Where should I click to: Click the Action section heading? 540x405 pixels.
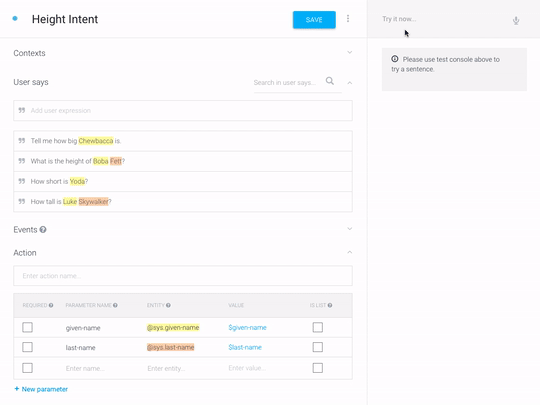click(x=25, y=253)
